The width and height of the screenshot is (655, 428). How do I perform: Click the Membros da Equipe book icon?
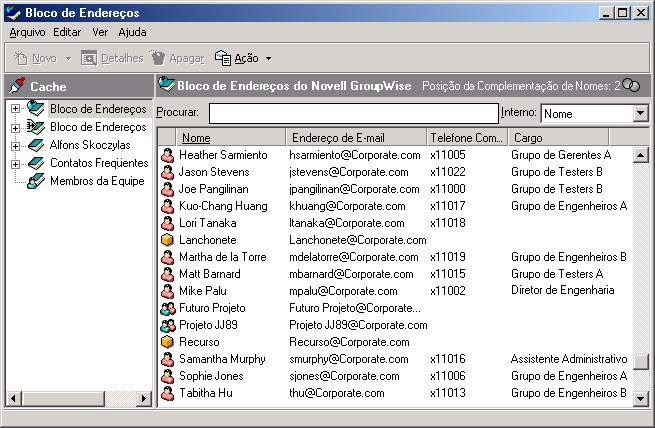[36, 181]
